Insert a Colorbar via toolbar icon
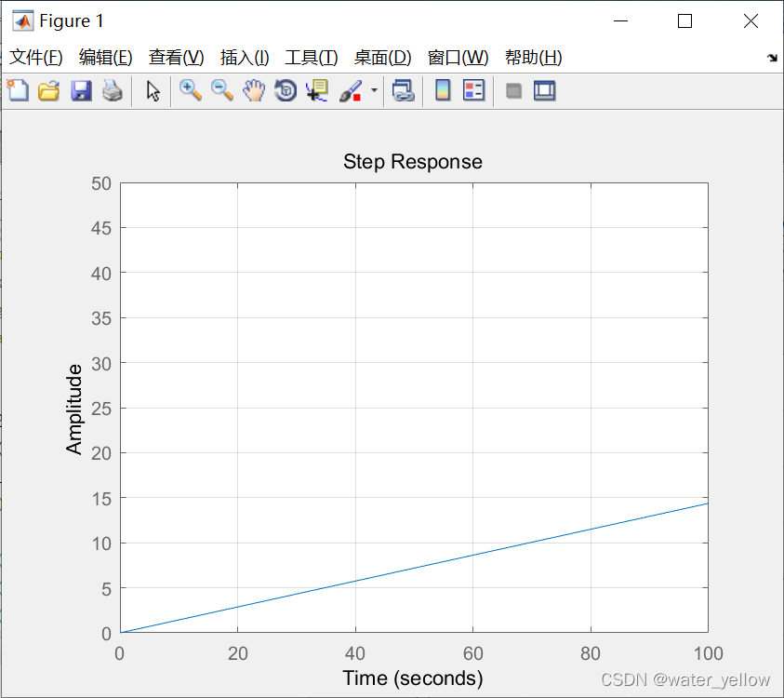The image size is (784, 698). pos(443,91)
